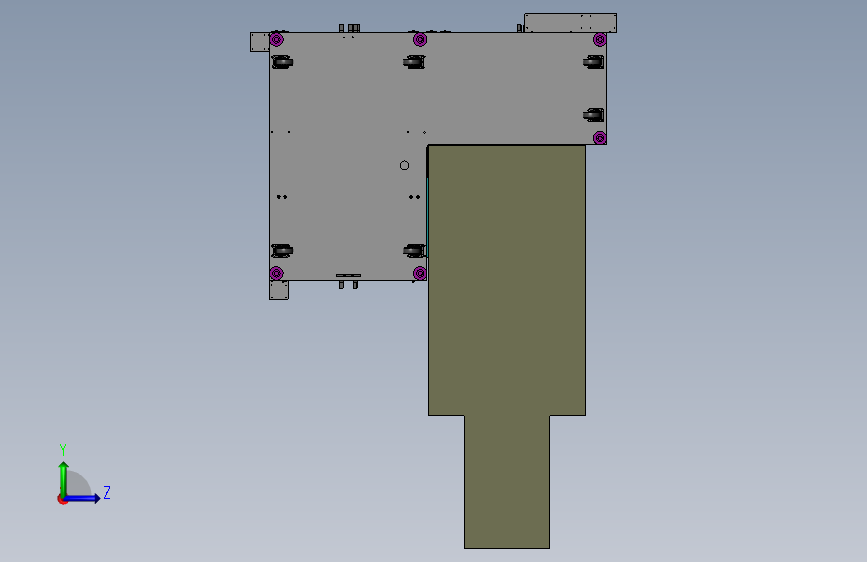Select the purple leveling foot at top center
This screenshot has height=562, width=867.
pyautogui.click(x=420, y=39)
